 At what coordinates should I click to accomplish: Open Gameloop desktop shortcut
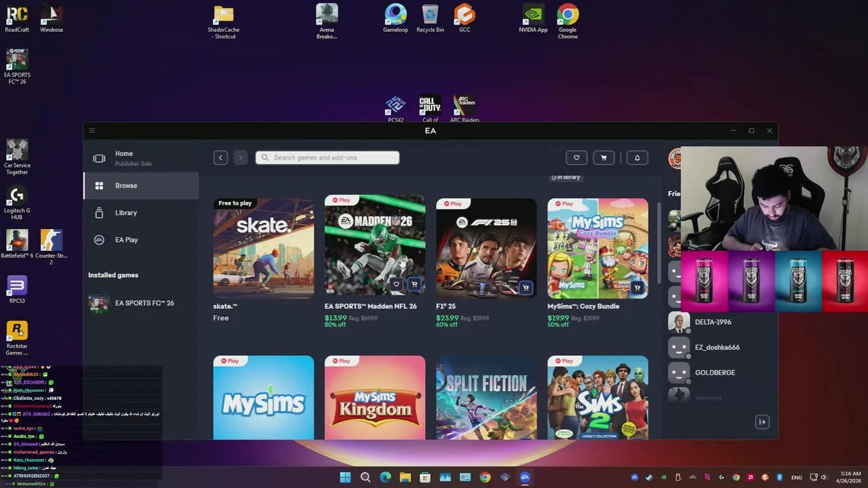tap(395, 19)
